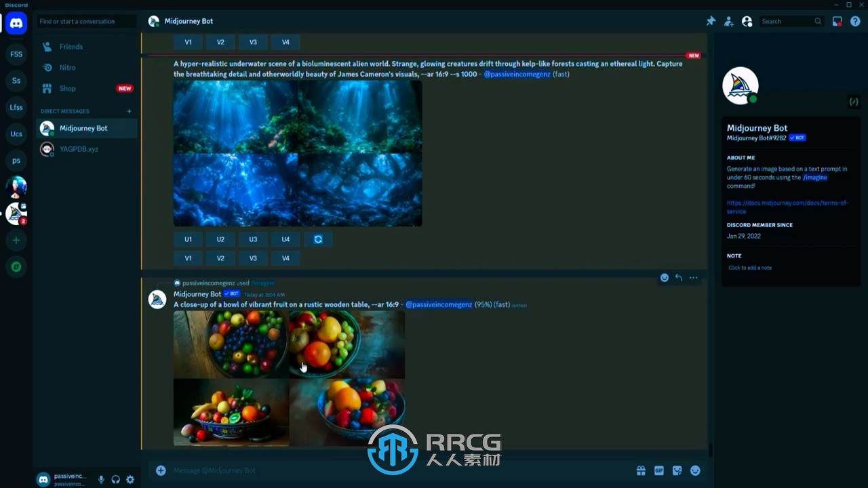
Task: Click /imagine command reference above fruit message
Action: [x=263, y=283]
